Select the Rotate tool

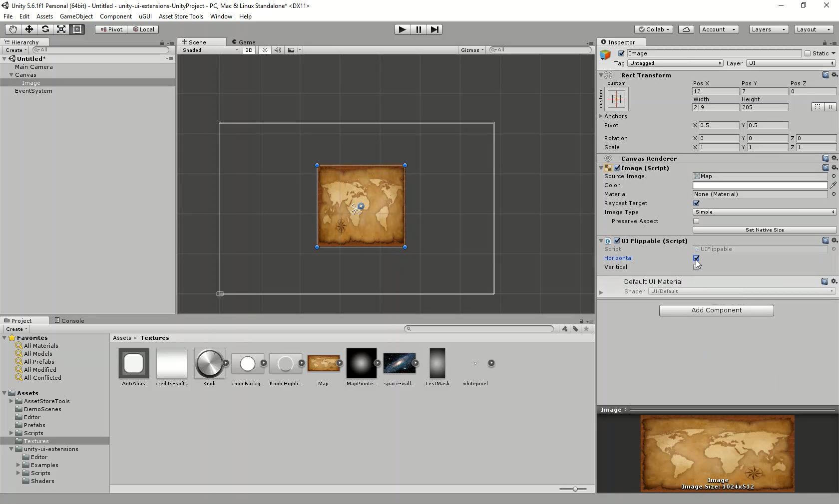[x=45, y=29]
